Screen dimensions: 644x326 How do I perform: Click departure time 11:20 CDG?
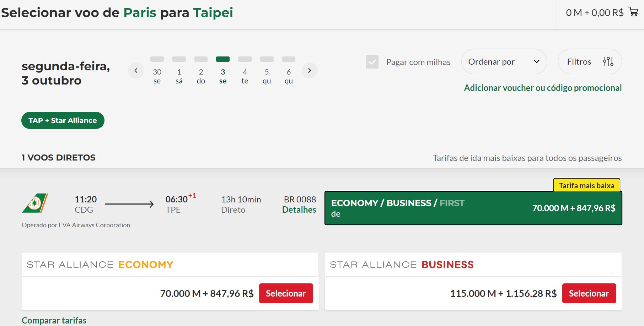point(85,205)
